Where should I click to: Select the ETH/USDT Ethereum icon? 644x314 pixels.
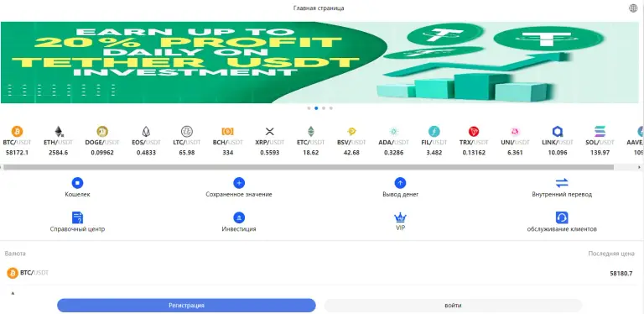(x=59, y=132)
